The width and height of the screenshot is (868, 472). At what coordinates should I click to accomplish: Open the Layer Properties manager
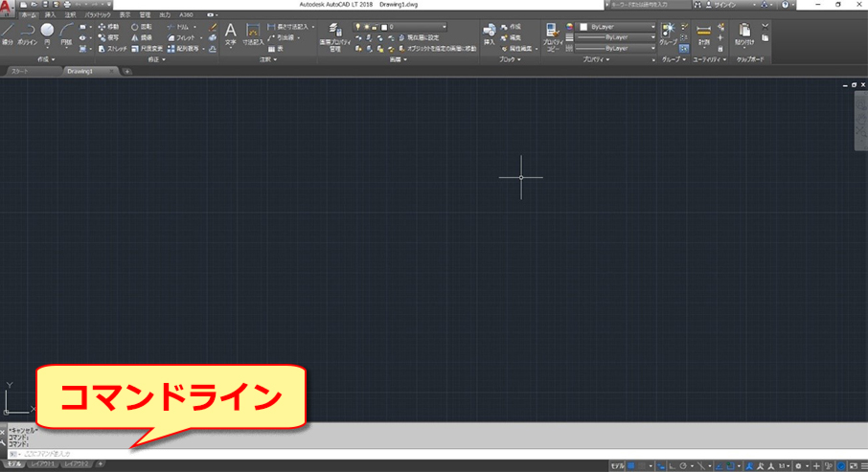click(x=334, y=37)
